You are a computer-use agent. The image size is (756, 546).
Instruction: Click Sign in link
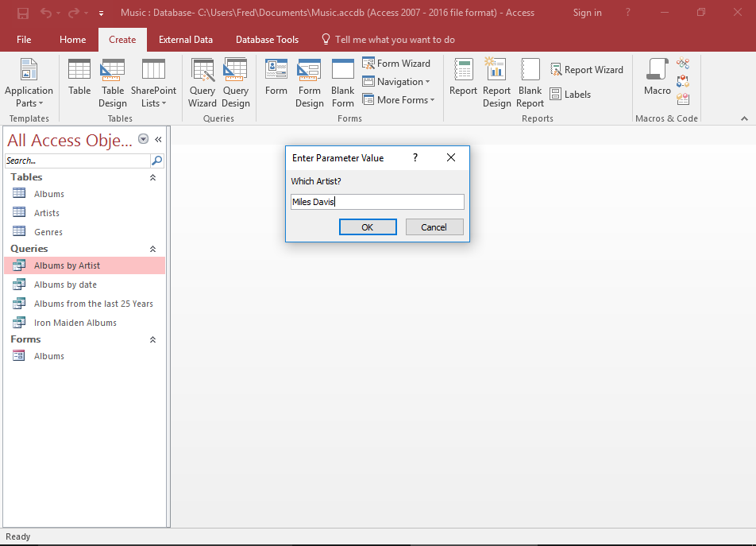[588, 13]
